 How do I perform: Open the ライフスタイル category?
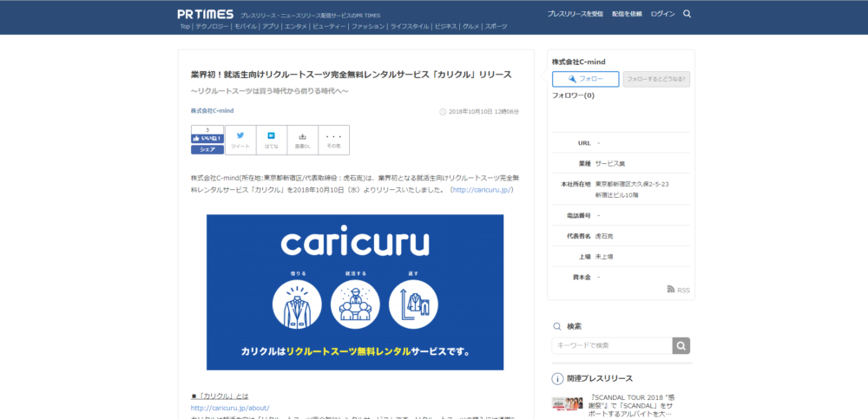(x=410, y=26)
